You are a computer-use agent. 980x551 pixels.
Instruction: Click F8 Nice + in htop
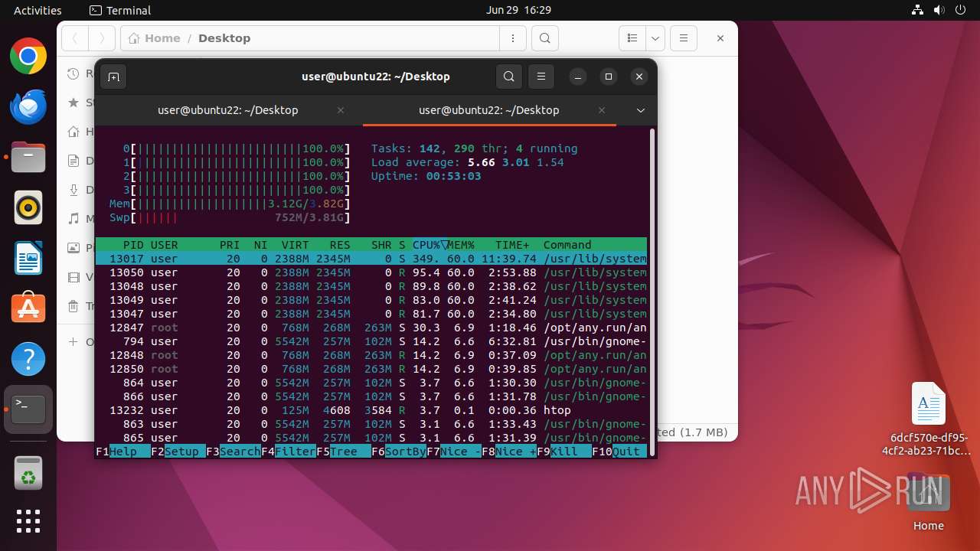point(509,452)
